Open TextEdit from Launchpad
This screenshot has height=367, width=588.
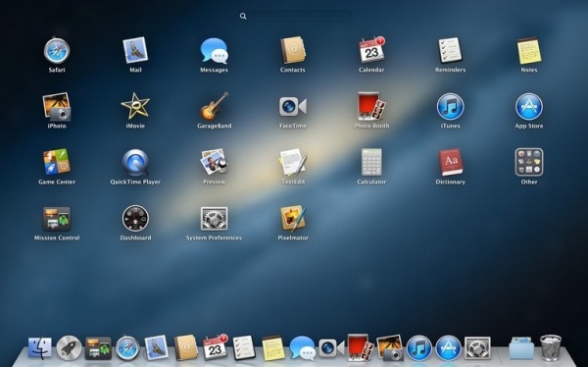pyautogui.click(x=293, y=162)
